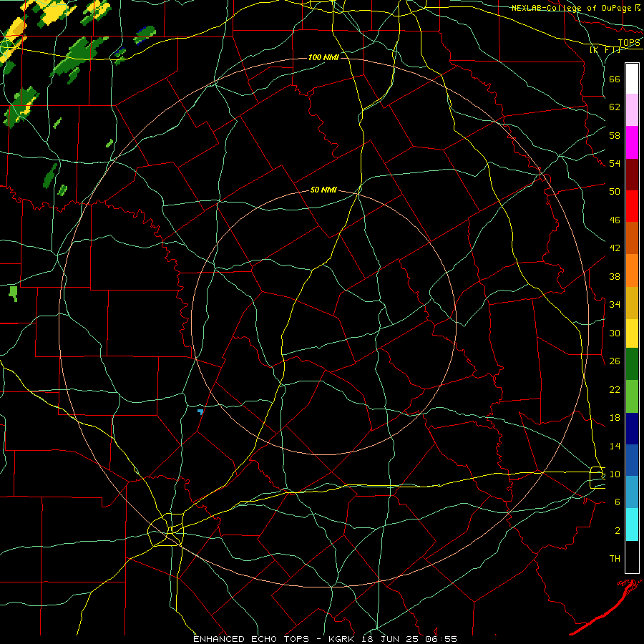644x644 pixels.
Task: Click the 100 NMI range ring label
Action: coord(323,57)
